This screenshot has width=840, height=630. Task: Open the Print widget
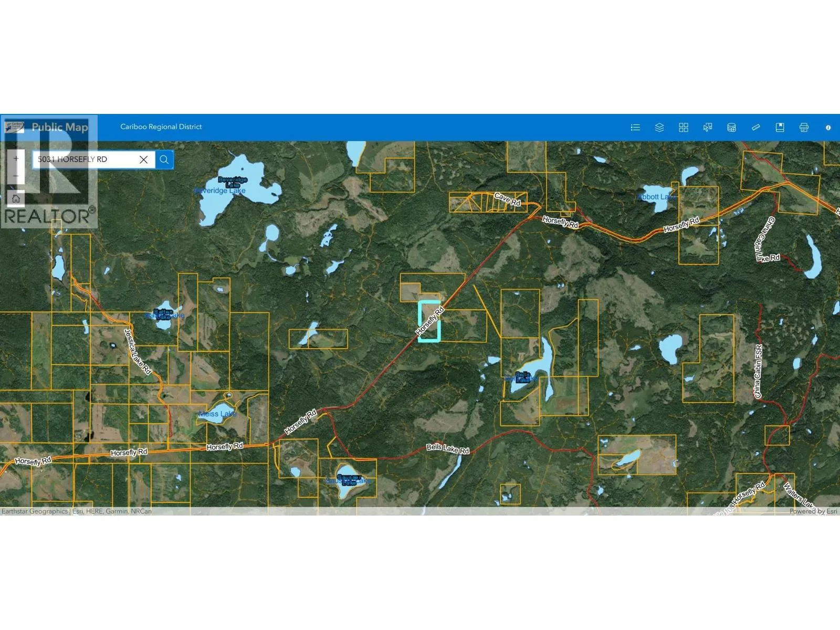point(804,127)
